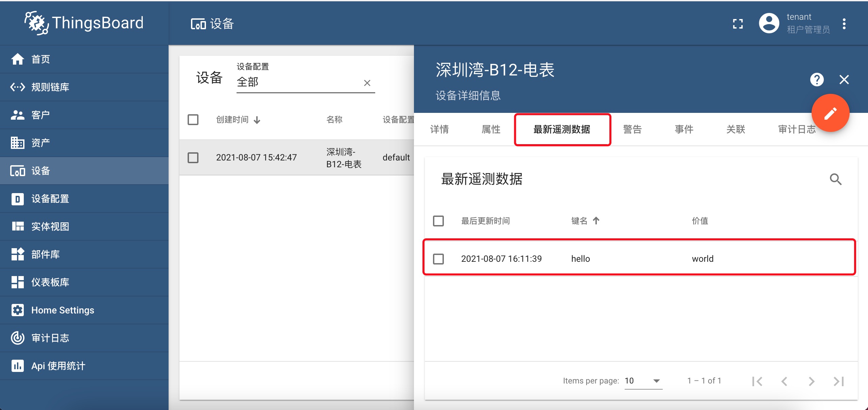Screen dimensions: 868x410
Task: Go to first page of telemetry
Action: (757, 381)
